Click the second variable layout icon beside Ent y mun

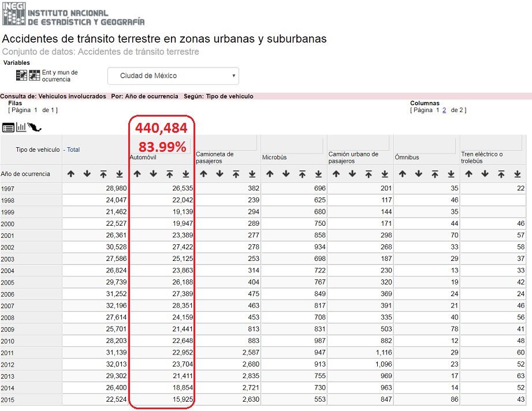(x=34, y=75)
